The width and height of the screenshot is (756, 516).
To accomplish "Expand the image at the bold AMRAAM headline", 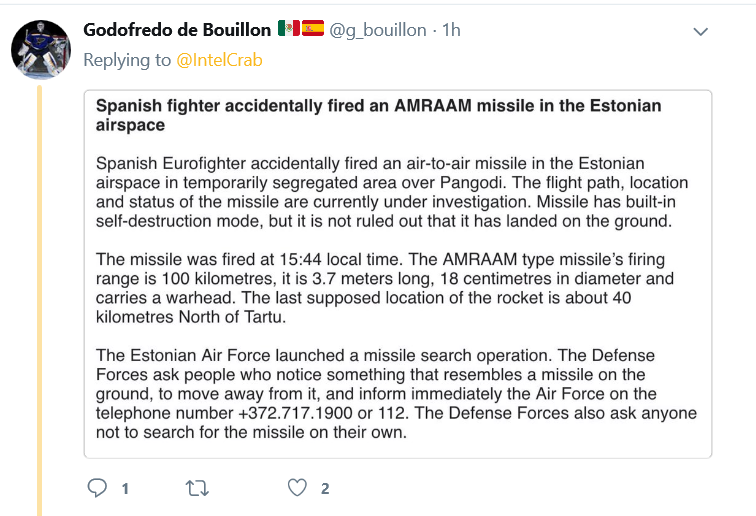I will [378, 115].
